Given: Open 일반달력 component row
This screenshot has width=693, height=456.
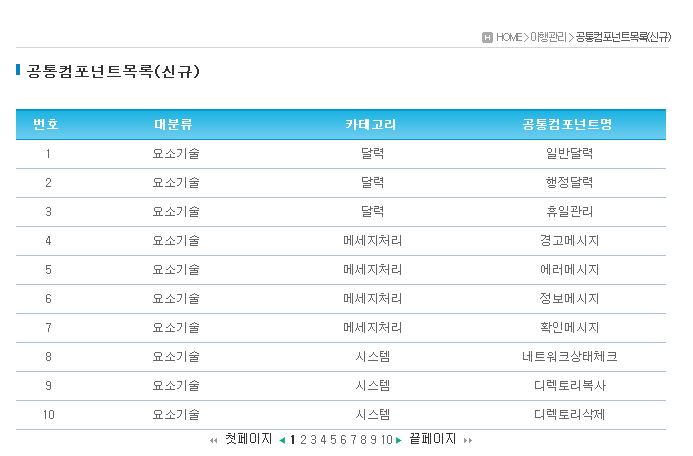Looking at the screenshot, I should [x=568, y=154].
